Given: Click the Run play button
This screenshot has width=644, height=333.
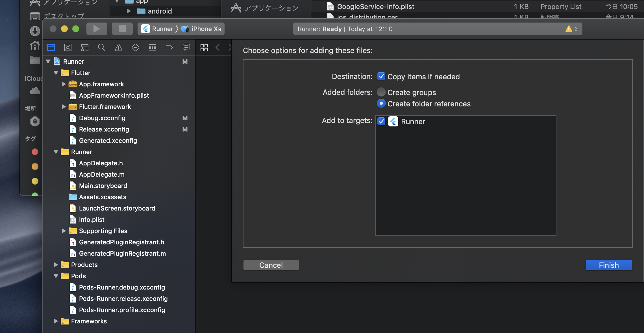Looking at the screenshot, I should [97, 29].
